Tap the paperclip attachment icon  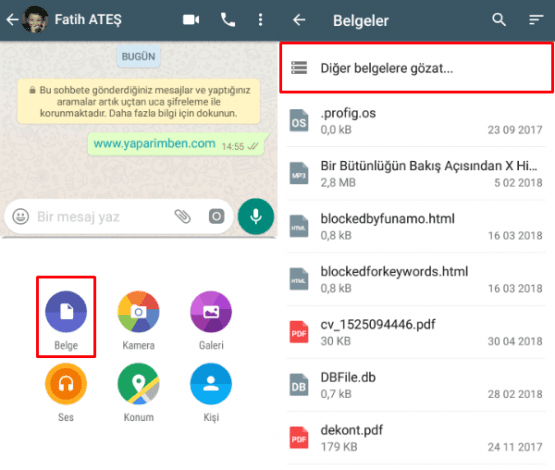click(x=183, y=217)
